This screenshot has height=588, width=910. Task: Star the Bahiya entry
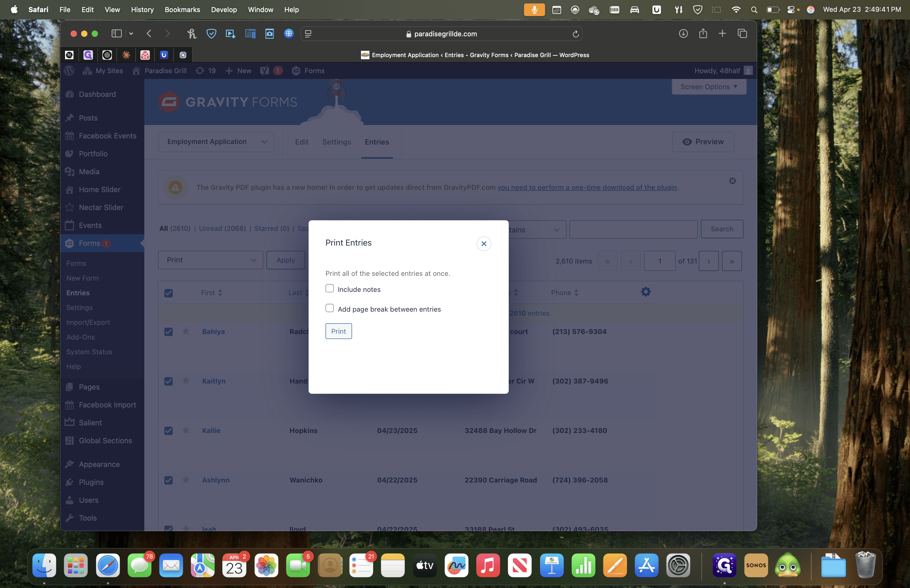(x=186, y=331)
